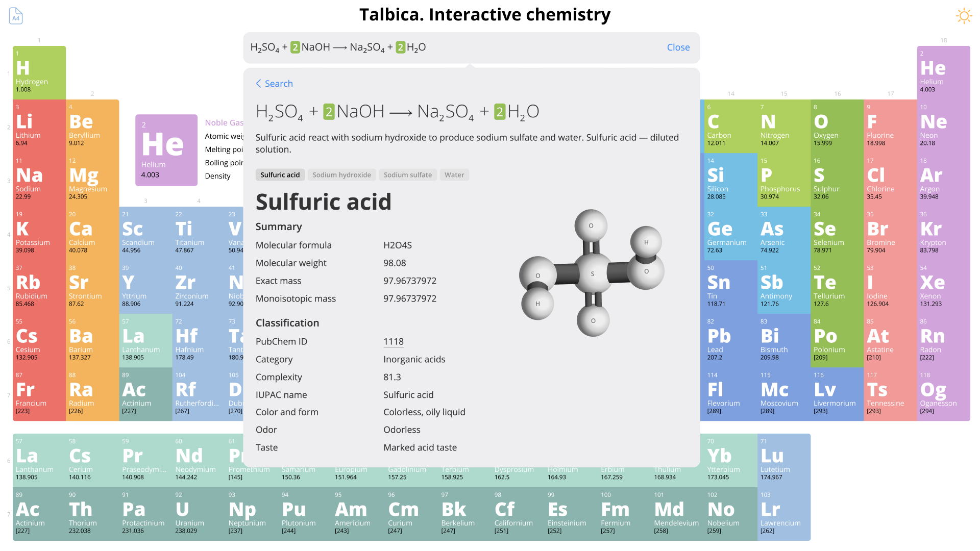
Task: Select the Water compound tab
Action: pyautogui.click(x=454, y=175)
